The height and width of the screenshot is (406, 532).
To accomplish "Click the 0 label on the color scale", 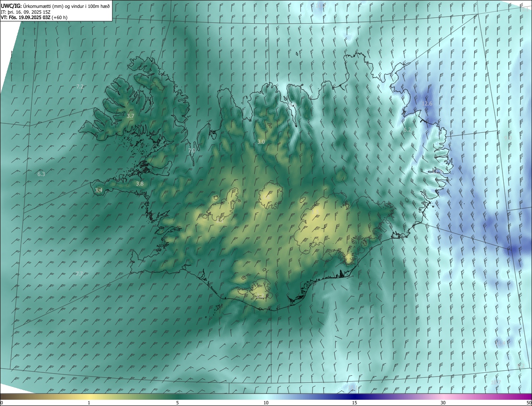I will tap(2, 403).
